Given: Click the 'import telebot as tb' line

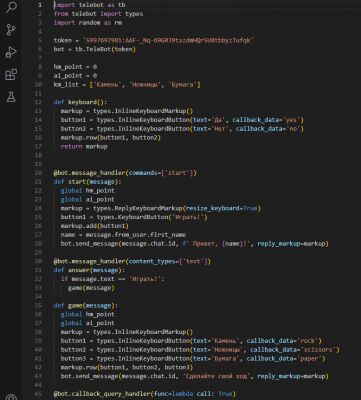Looking at the screenshot, I should point(90,5).
